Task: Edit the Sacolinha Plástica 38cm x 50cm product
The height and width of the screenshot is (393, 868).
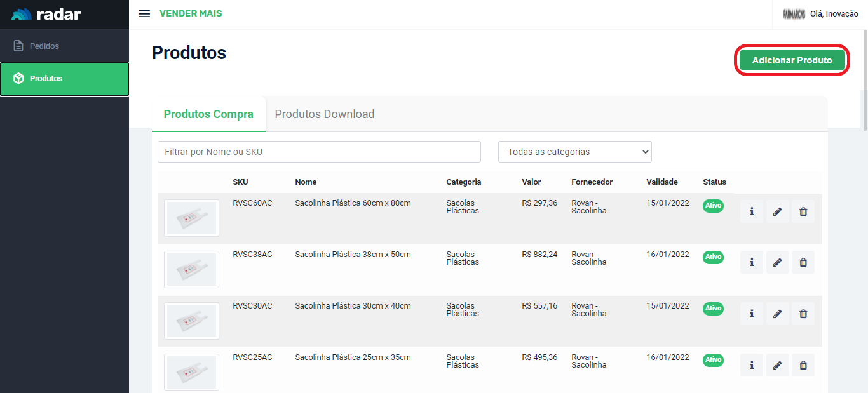Action: click(777, 262)
